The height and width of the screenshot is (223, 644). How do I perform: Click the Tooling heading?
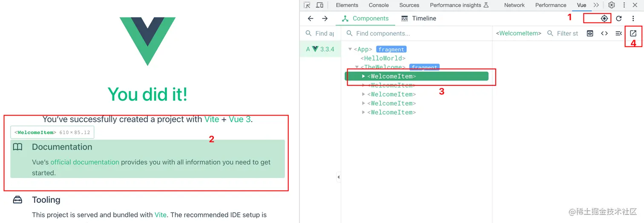click(x=46, y=200)
